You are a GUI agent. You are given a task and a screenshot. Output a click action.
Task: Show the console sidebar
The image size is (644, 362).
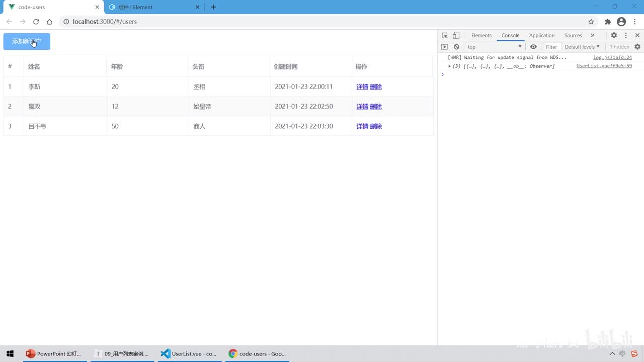[444, 47]
